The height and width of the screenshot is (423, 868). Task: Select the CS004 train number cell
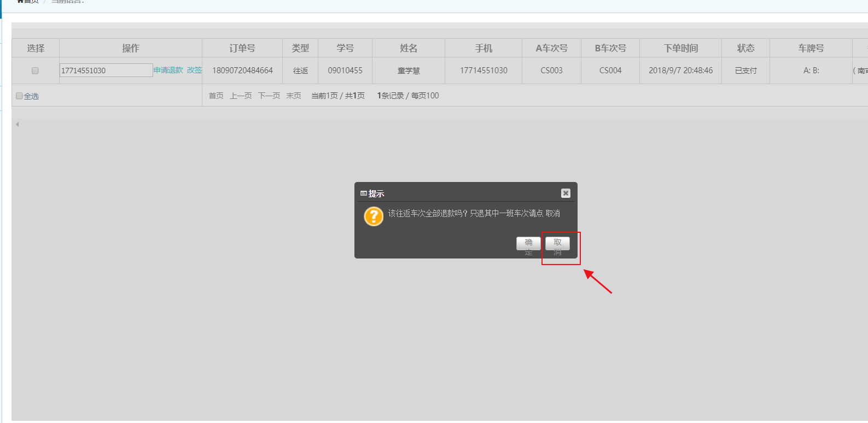coord(610,70)
